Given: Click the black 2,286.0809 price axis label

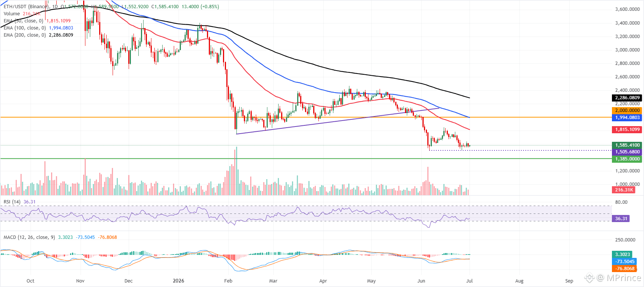Looking at the screenshot, I should tap(627, 98).
